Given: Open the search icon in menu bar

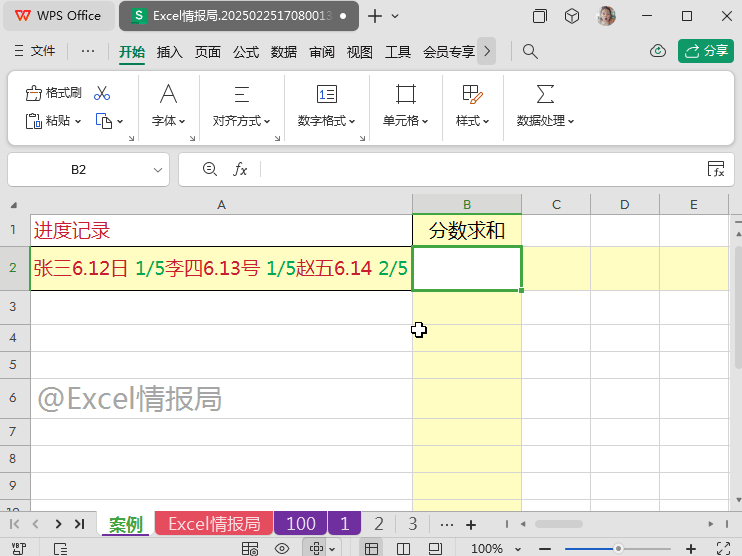Looking at the screenshot, I should pos(531,51).
